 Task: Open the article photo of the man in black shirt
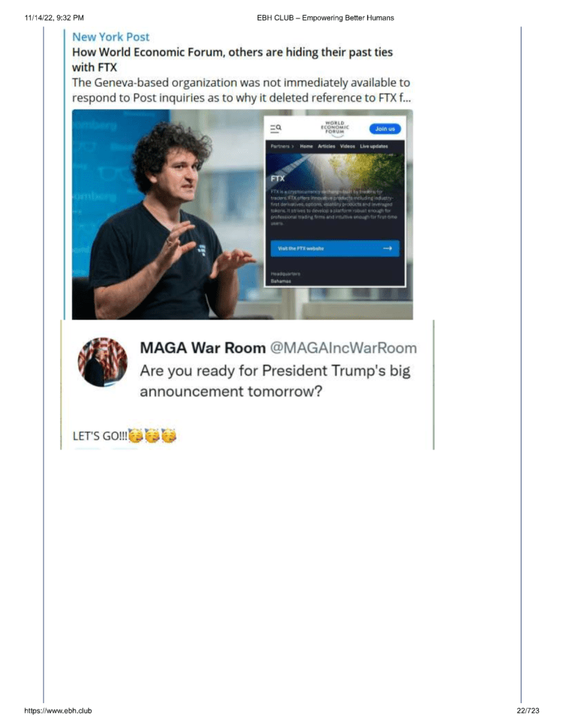(x=167, y=214)
